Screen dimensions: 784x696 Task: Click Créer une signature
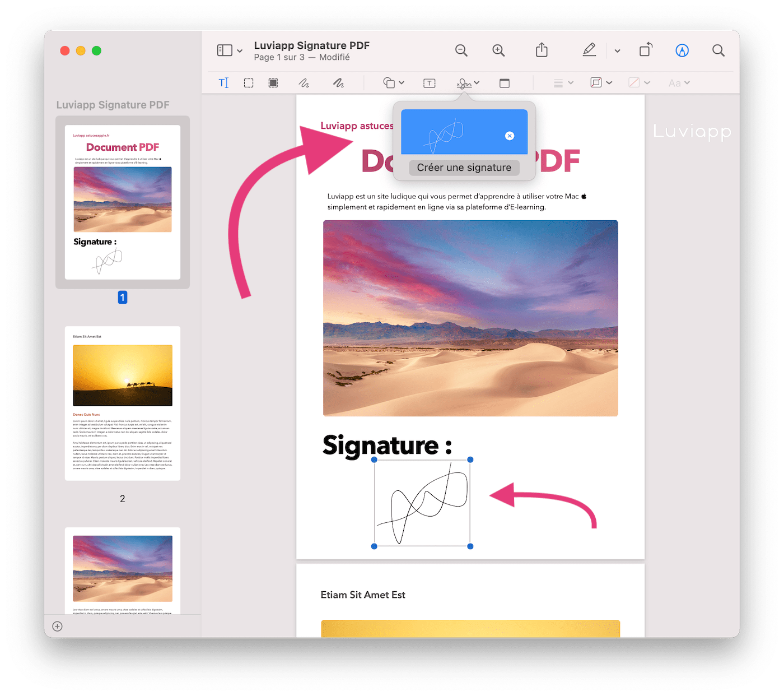pos(464,167)
